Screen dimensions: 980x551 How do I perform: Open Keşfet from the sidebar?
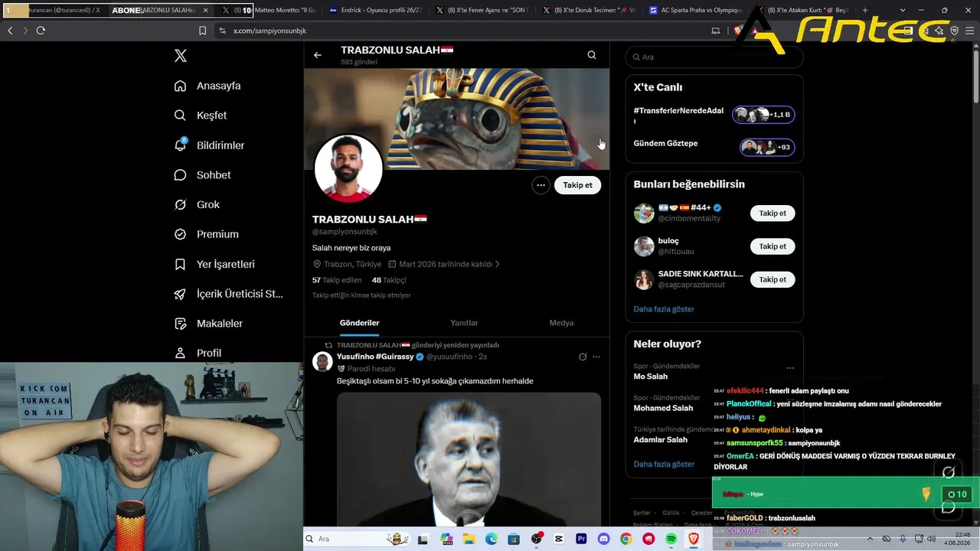pos(201,116)
